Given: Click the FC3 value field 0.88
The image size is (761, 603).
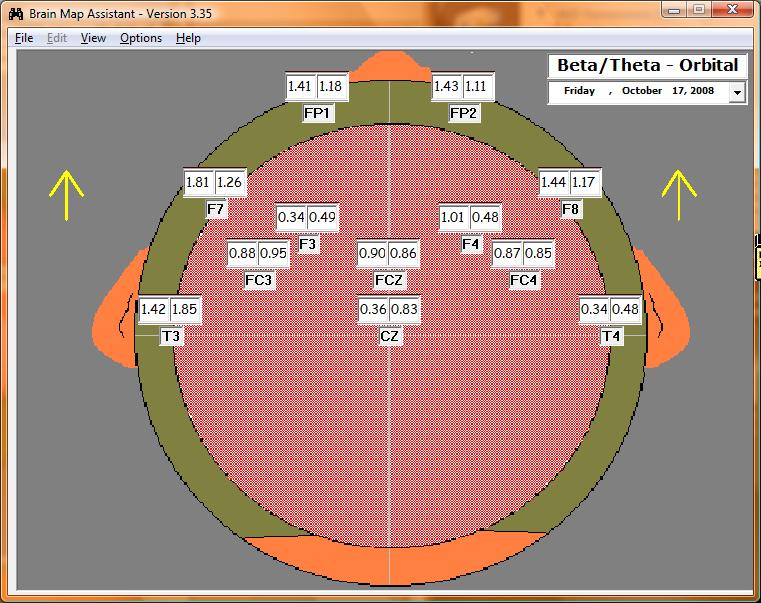Looking at the screenshot, I should click(243, 253).
